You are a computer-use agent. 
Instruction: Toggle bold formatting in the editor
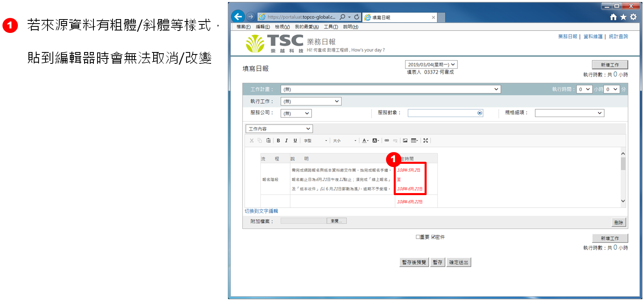click(x=278, y=141)
